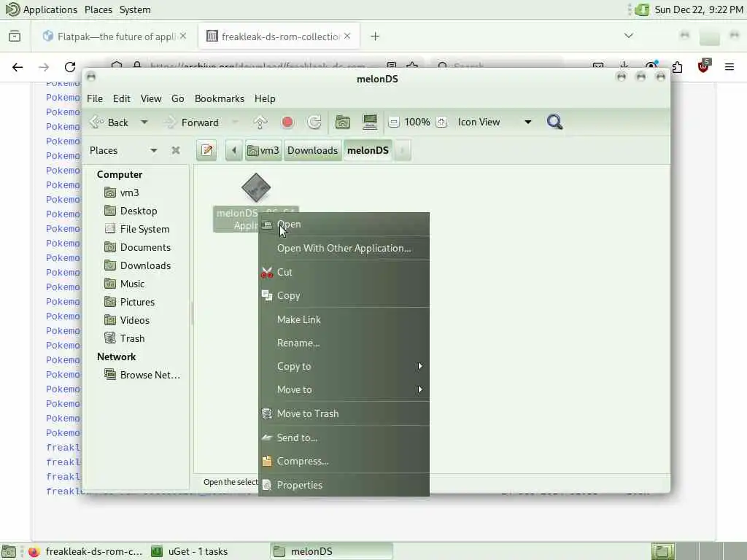Select Move to Trash entry
747x560 pixels.
(344, 413)
